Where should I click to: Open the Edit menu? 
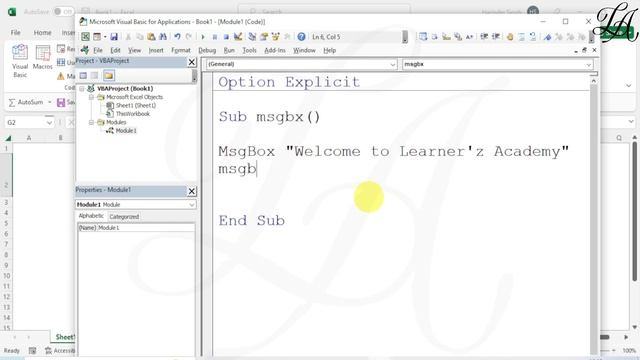click(x=116, y=50)
